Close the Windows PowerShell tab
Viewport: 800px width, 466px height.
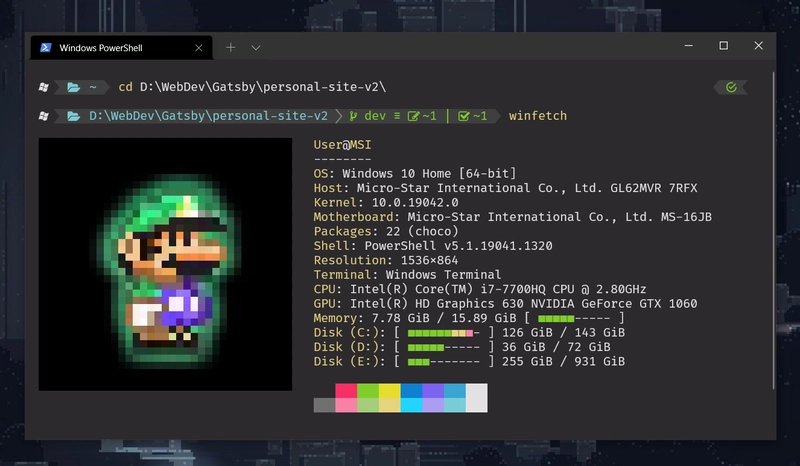pos(198,47)
